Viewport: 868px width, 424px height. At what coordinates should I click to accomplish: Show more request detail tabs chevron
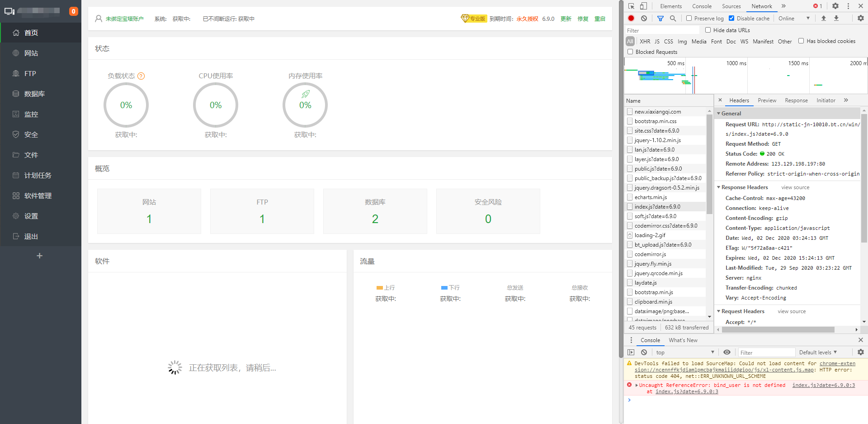846,100
